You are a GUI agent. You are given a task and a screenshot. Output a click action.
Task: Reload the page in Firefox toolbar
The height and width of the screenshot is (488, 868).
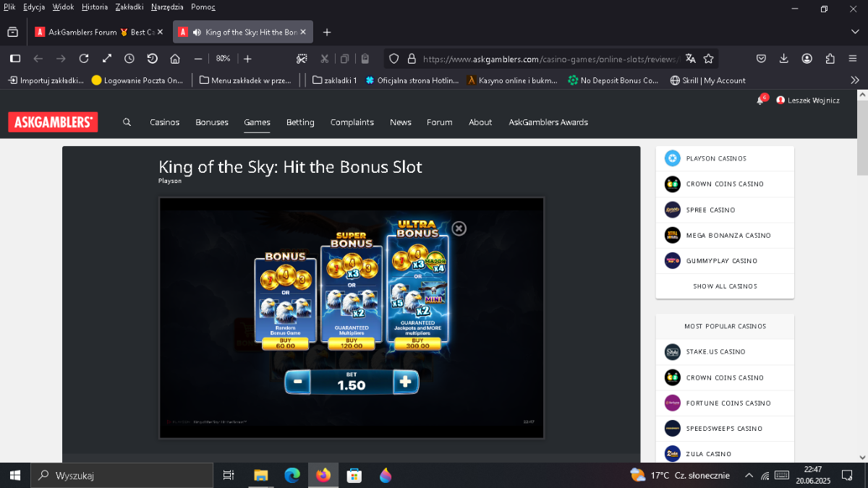point(84,59)
